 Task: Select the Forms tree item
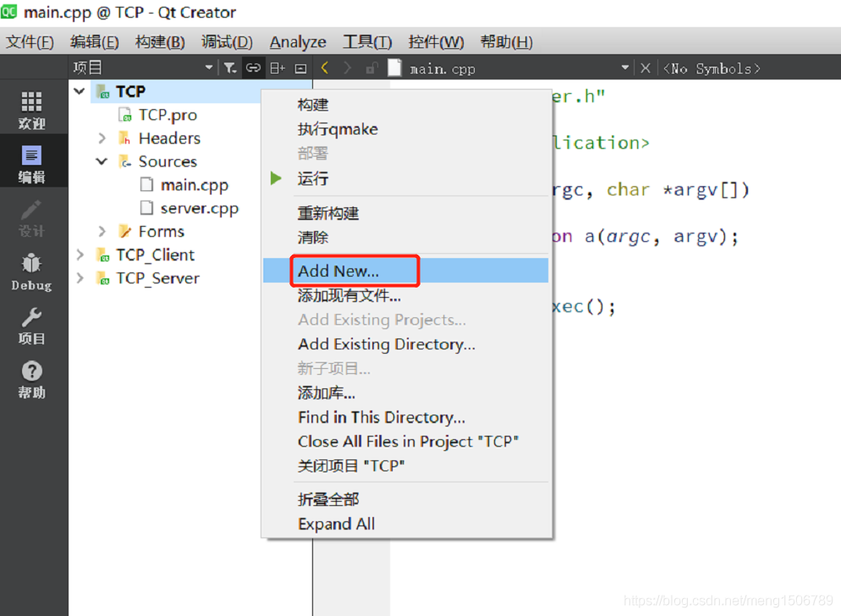(162, 231)
